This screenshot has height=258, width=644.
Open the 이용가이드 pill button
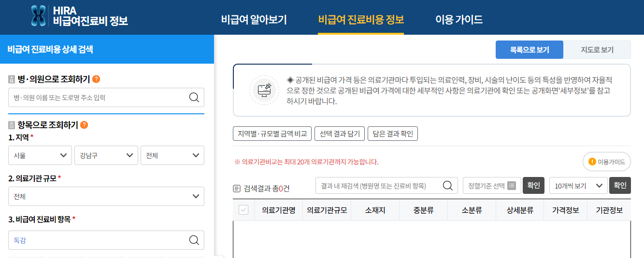coord(607,162)
